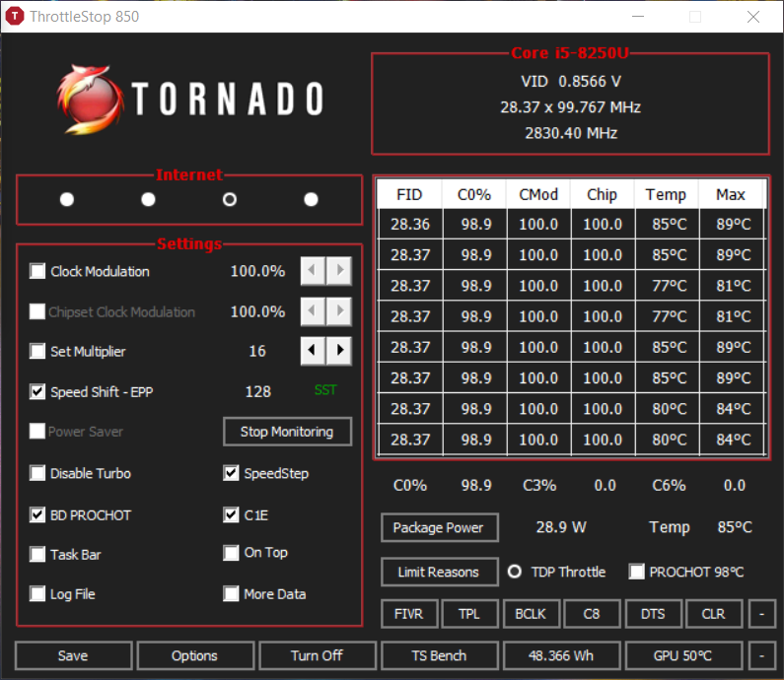Click the minus button beside CLR
The height and width of the screenshot is (680, 784).
[x=762, y=614]
